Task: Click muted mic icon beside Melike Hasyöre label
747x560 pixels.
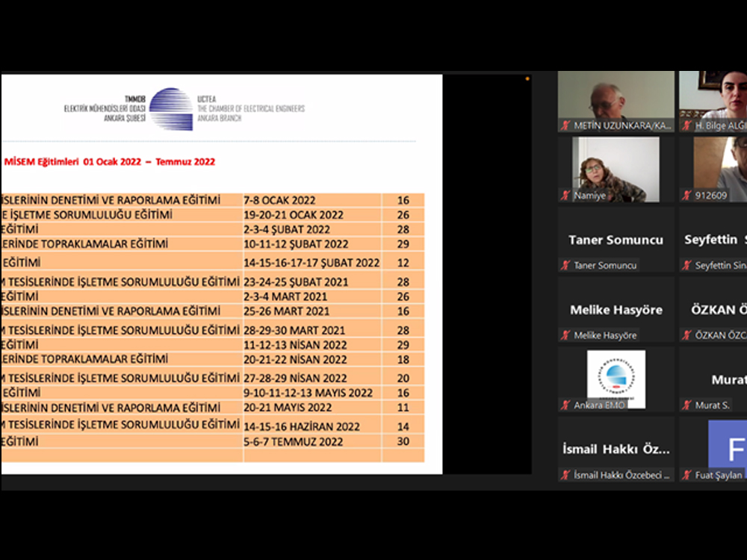Action: (565, 335)
